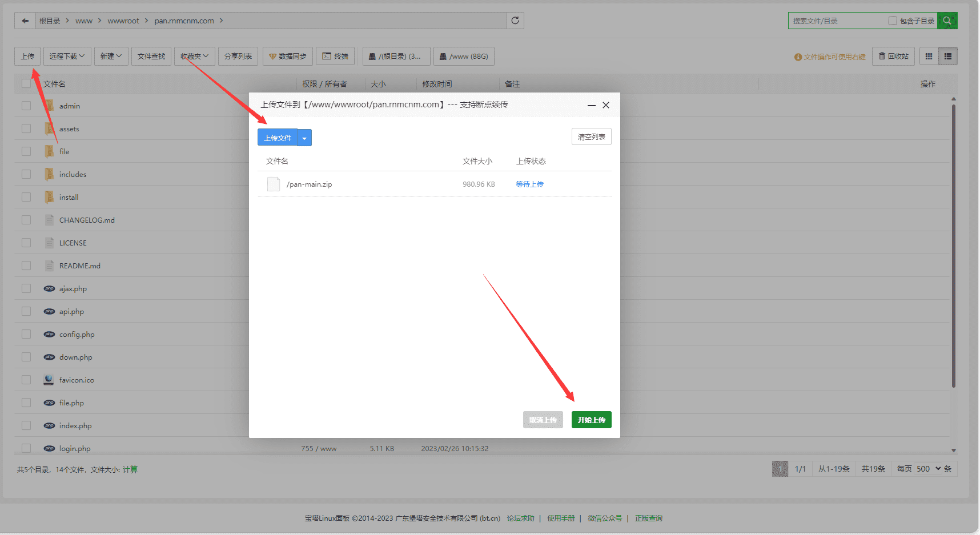
Task: Select all files with the header checkbox
Action: [26, 83]
